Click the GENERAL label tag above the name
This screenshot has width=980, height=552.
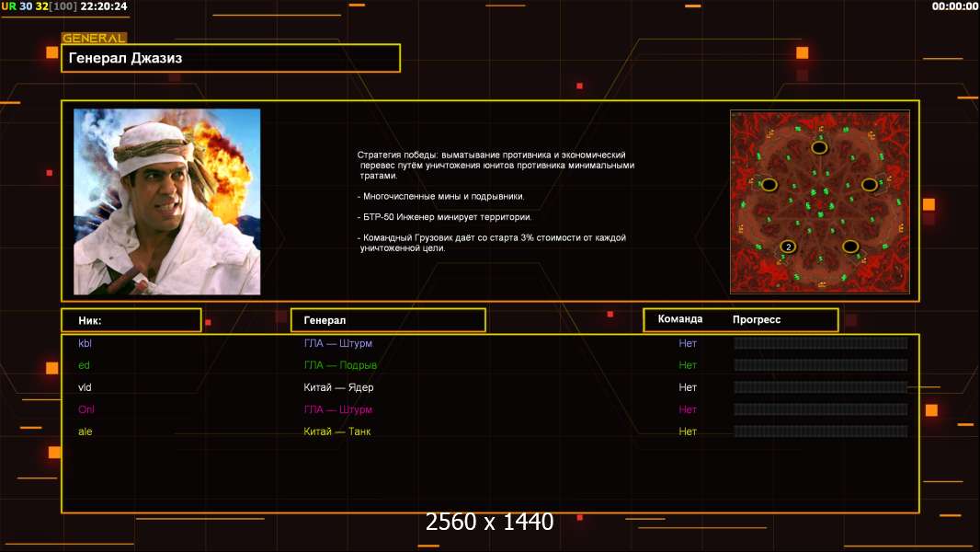pos(94,39)
